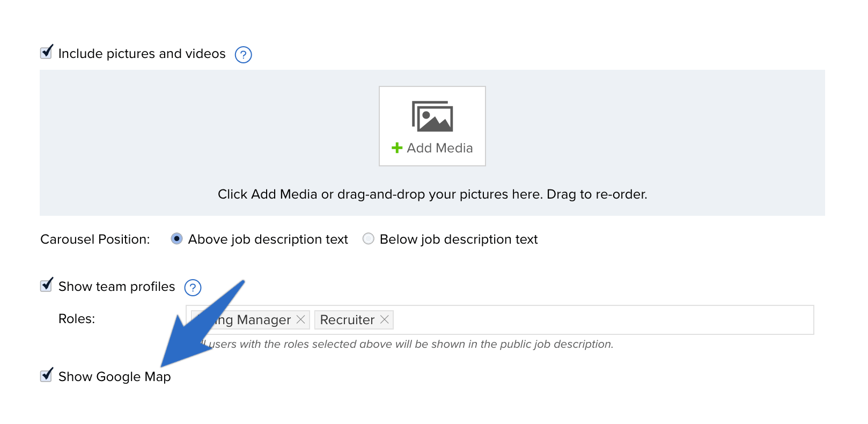Click the Add Media button
Image resolution: width=868 pixels, height=424 pixels.
(432, 126)
